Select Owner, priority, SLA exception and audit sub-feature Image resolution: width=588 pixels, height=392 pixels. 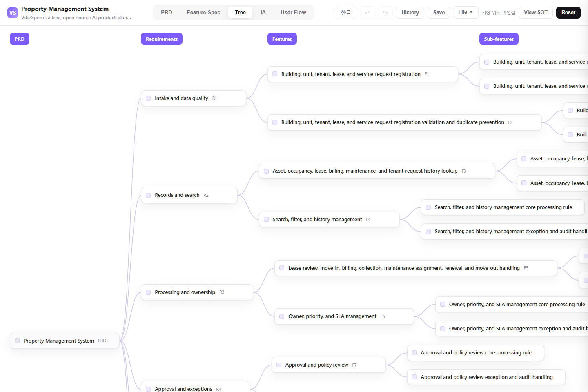pyautogui.click(x=512, y=329)
